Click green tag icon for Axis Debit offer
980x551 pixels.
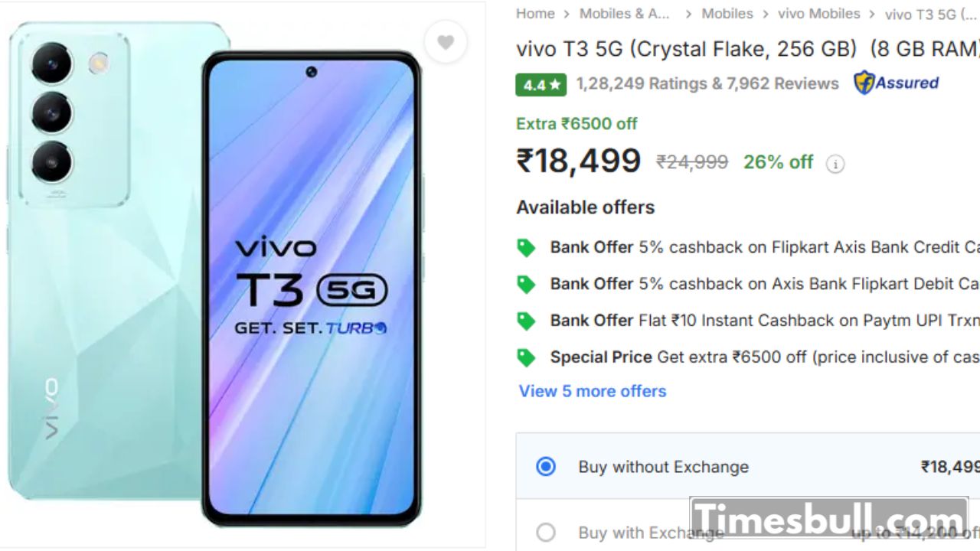pyautogui.click(x=526, y=284)
